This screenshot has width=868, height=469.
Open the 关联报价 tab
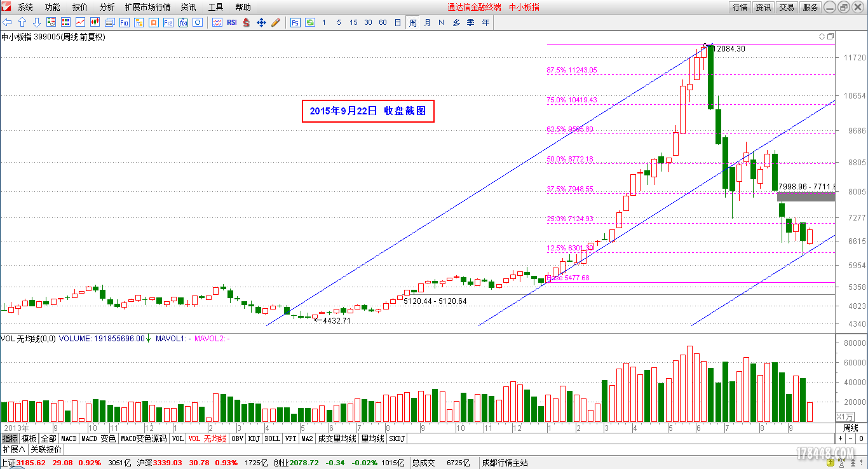click(46, 449)
